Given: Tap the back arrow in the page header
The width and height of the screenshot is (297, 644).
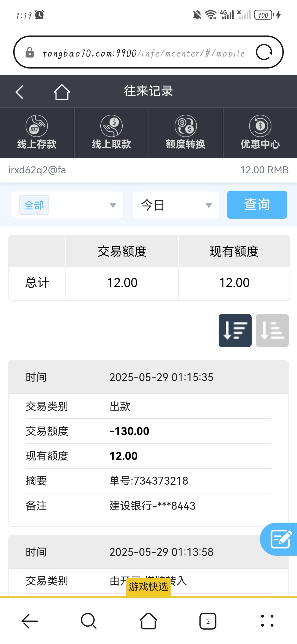Looking at the screenshot, I should point(19,92).
